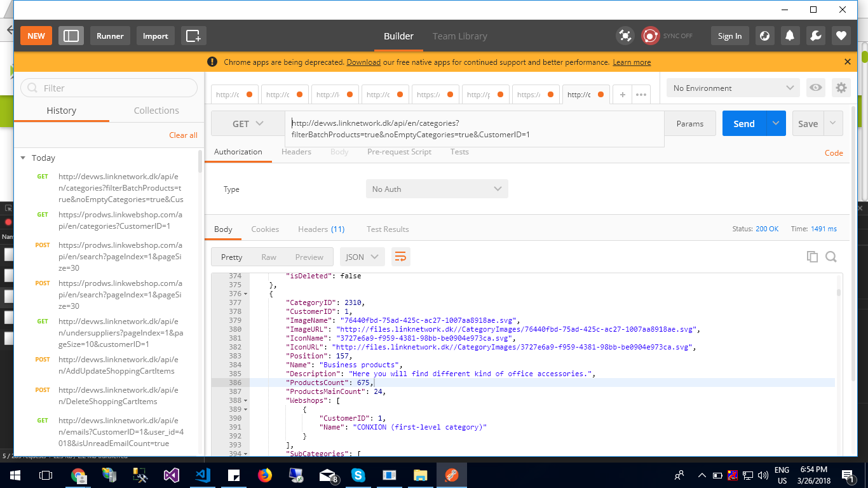868x488 pixels.
Task: Open the GET method dropdown
Action: tap(248, 123)
